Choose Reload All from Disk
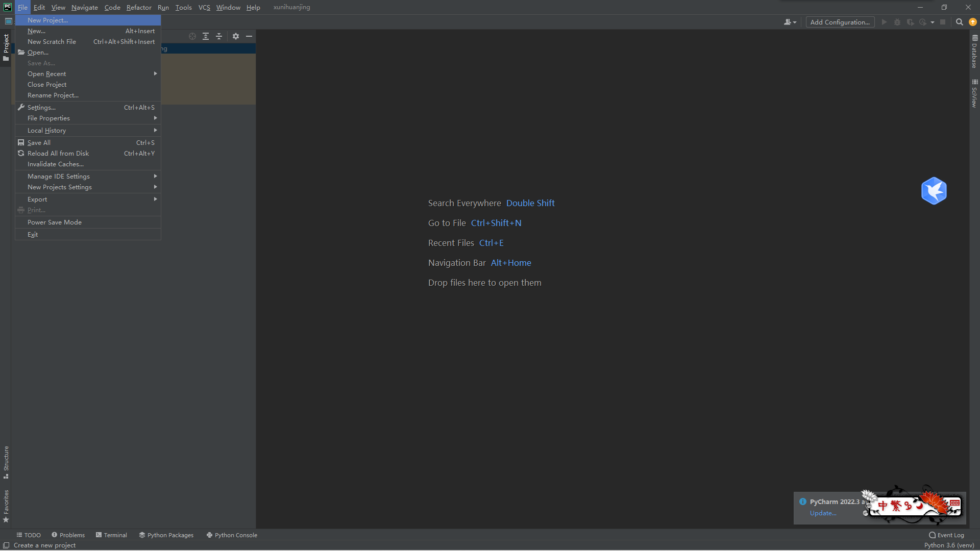This screenshot has height=551, width=980. (x=88, y=154)
